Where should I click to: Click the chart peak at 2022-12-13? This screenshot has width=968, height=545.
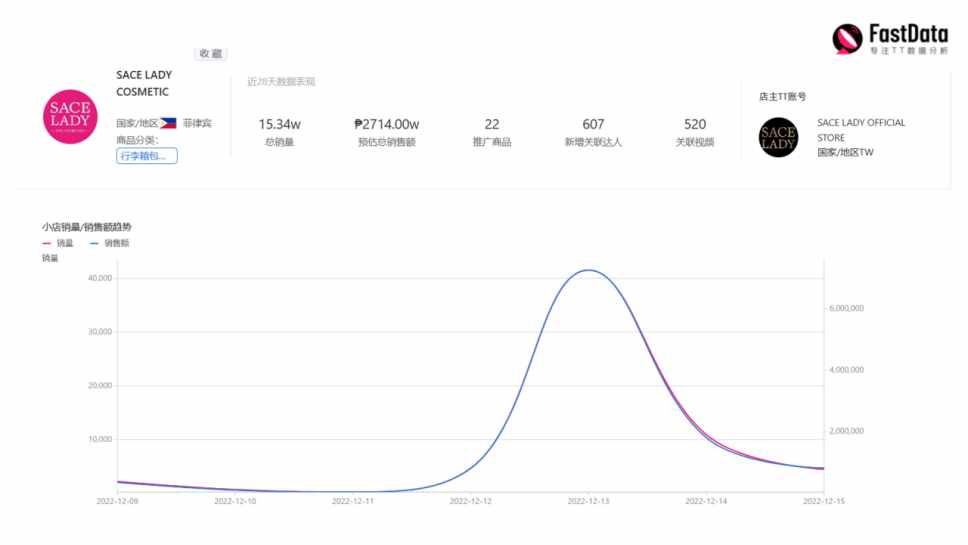pos(589,270)
